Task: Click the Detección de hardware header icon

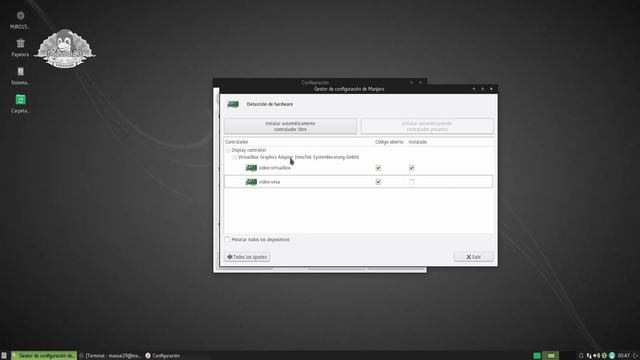Action: point(233,104)
